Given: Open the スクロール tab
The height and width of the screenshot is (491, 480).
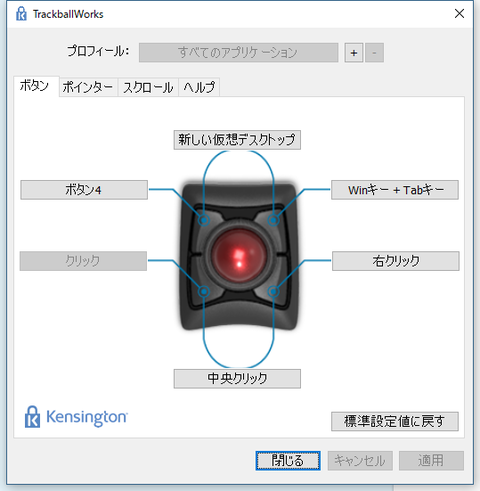Looking at the screenshot, I should [x=148, y=87].
